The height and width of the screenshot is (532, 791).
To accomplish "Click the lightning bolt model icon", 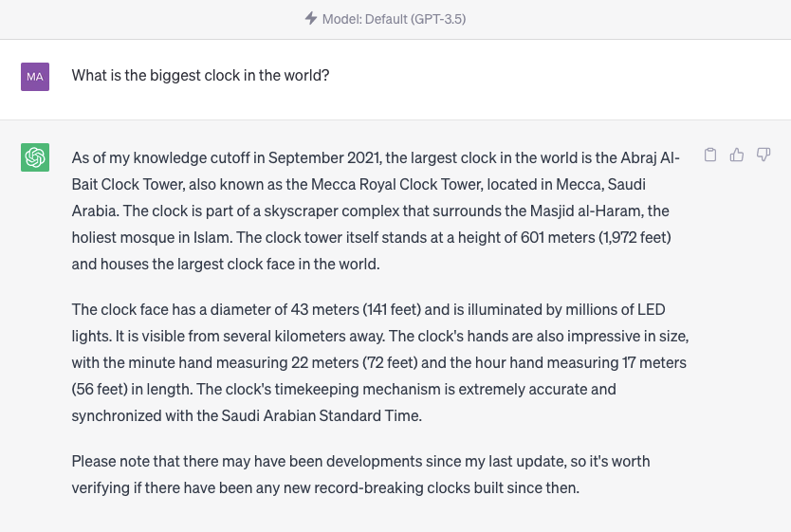I will 311,19.
